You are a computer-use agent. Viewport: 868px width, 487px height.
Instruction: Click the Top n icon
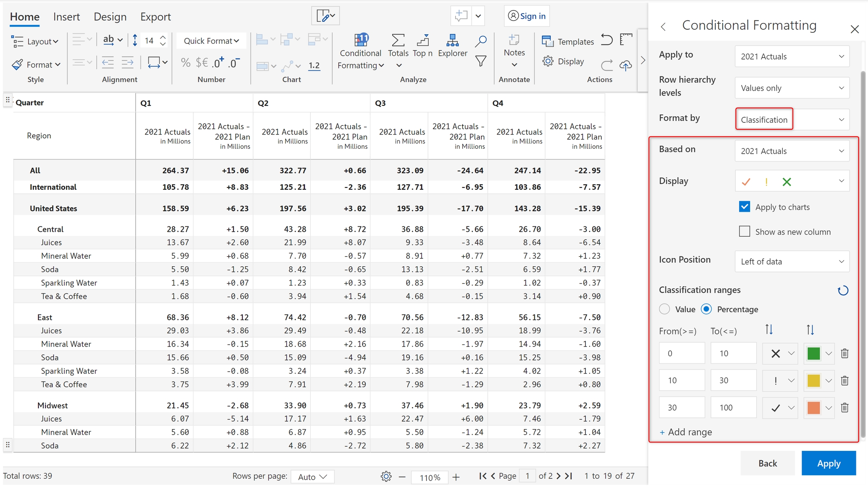pos(423,41)
